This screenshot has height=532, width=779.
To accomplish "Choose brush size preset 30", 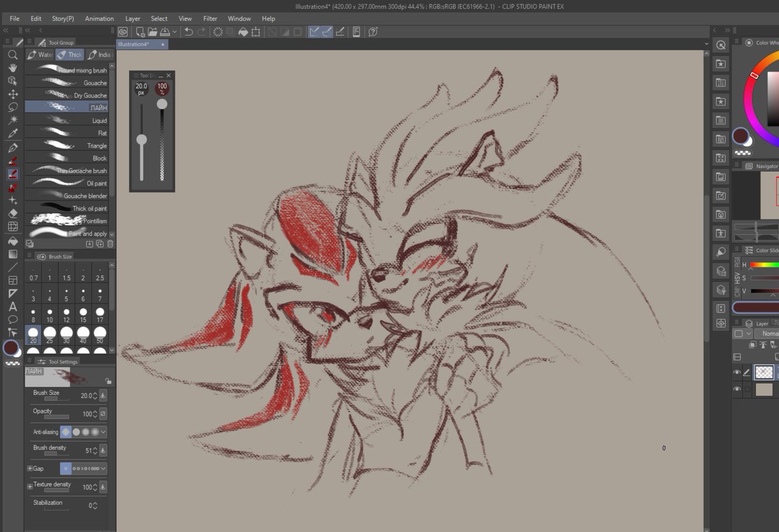I will [66, 335].
